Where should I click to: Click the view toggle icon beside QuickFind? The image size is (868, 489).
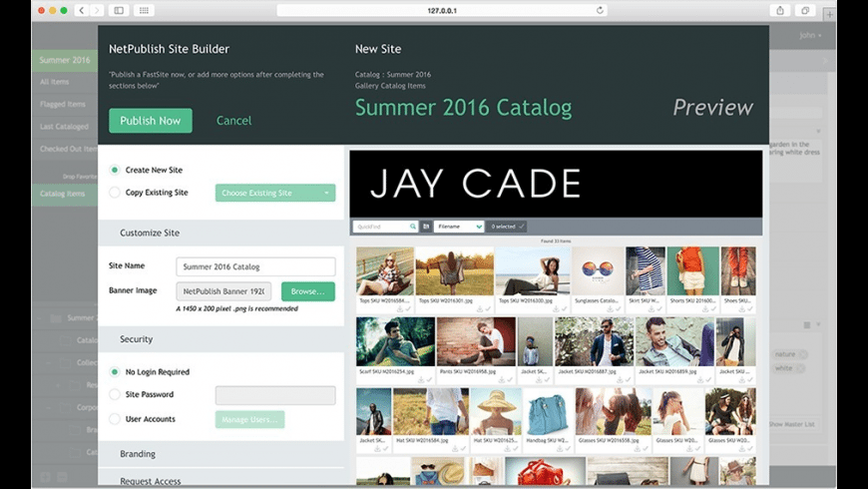click(426, 227)
